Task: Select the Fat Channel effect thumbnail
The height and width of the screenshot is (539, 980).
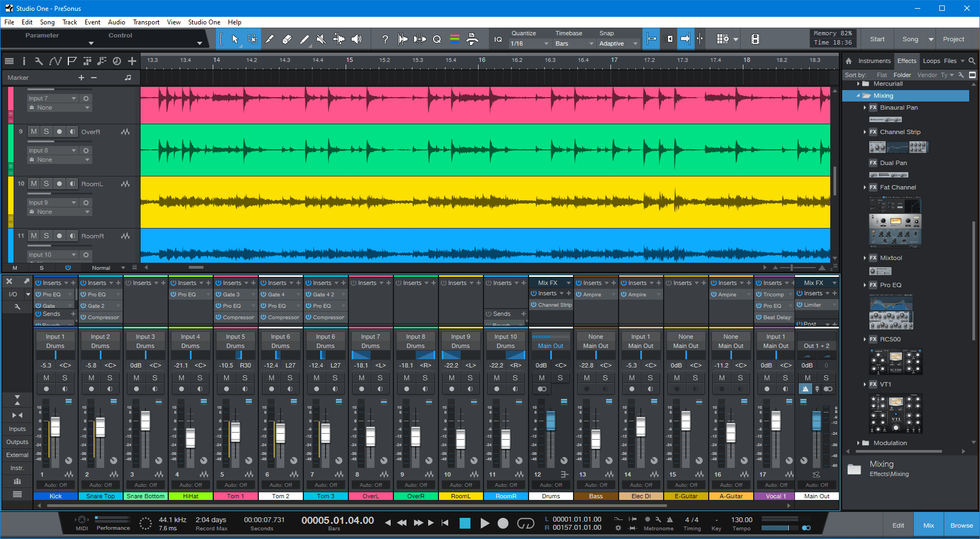Action: (x=895, y=221)
